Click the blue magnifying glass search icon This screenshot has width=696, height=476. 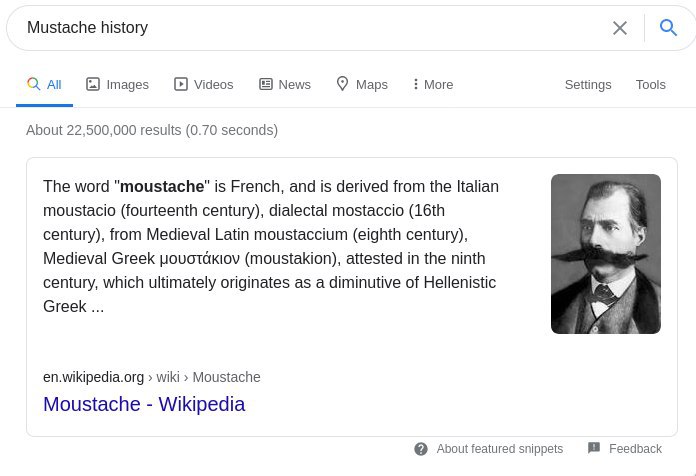click(668, 28)
